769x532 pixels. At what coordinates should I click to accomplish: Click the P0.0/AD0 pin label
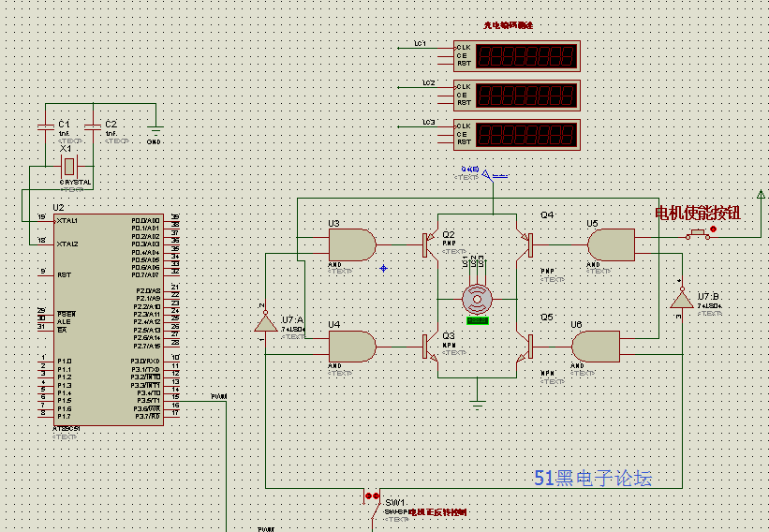146,221
